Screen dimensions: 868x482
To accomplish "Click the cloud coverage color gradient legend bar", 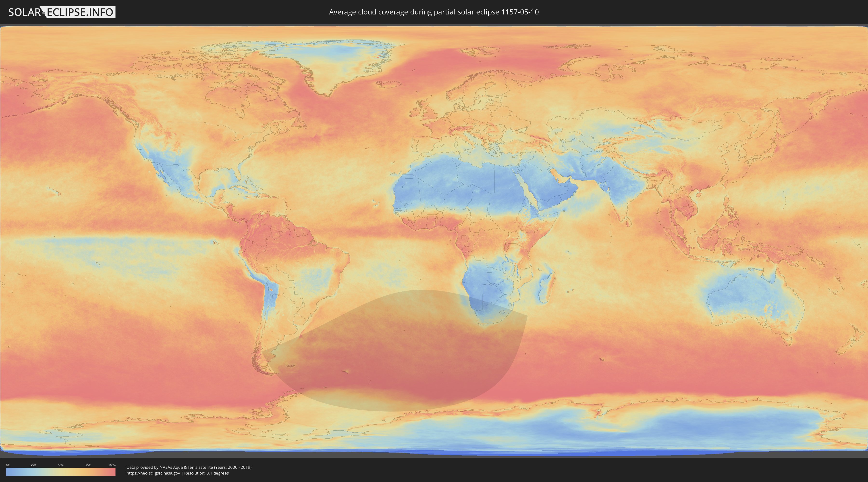I will pos(61,472).
